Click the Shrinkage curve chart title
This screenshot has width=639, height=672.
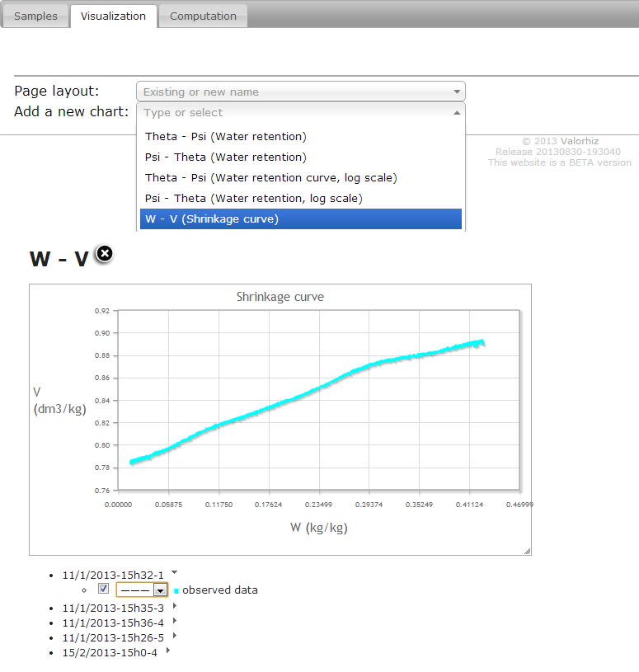click(280, 297)
